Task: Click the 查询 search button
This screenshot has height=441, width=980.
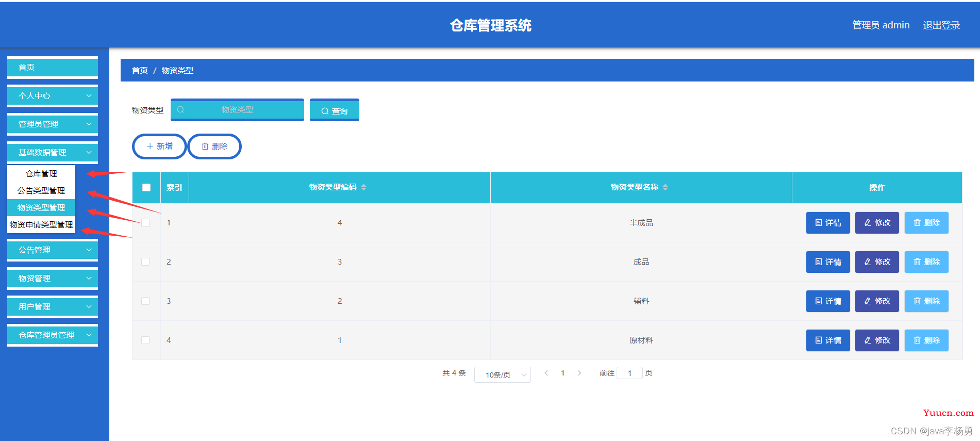Action: pyautogui.click(x=335, y=110)
